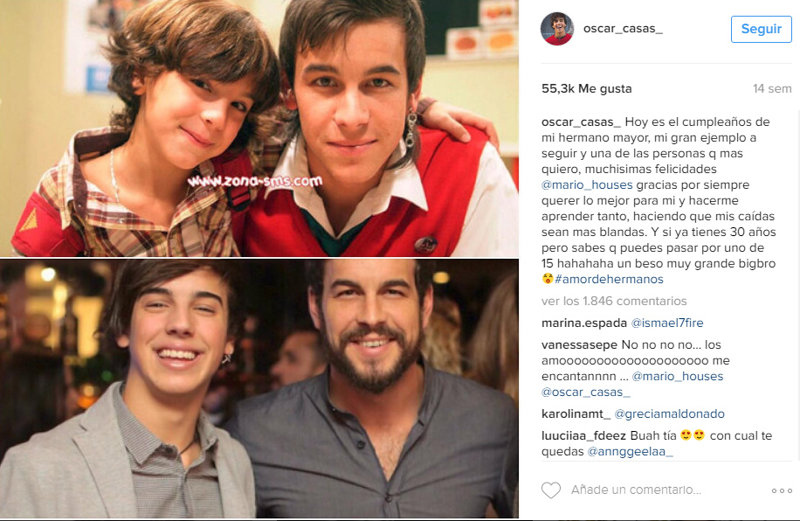Open the oscar_casas_ username in header
800x521 pixels.
[623, 29]
